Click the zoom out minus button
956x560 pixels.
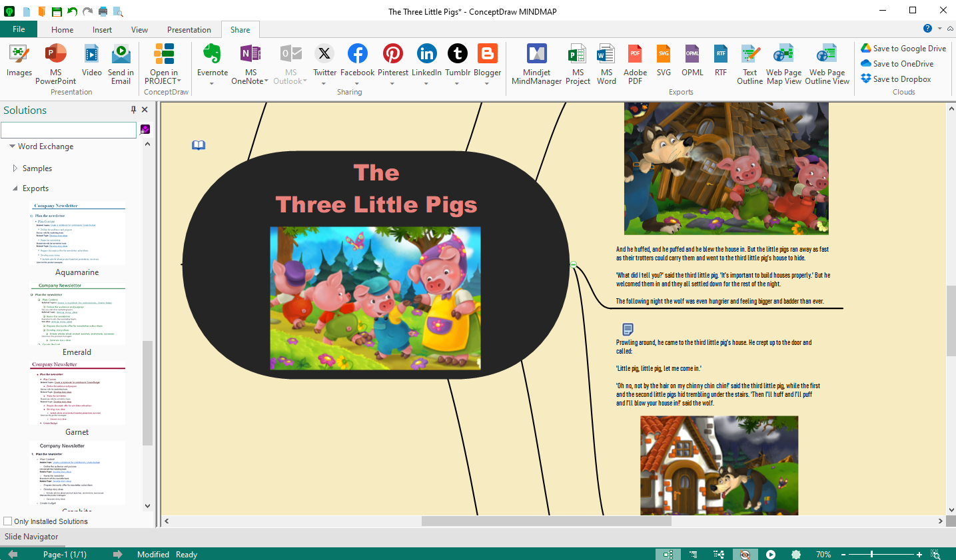[843, 554]
